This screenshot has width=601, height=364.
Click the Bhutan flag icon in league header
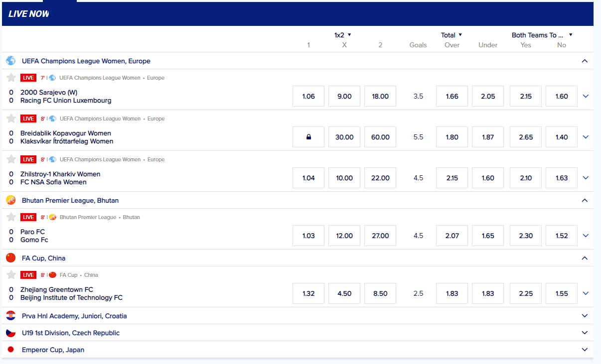(11, 200)
